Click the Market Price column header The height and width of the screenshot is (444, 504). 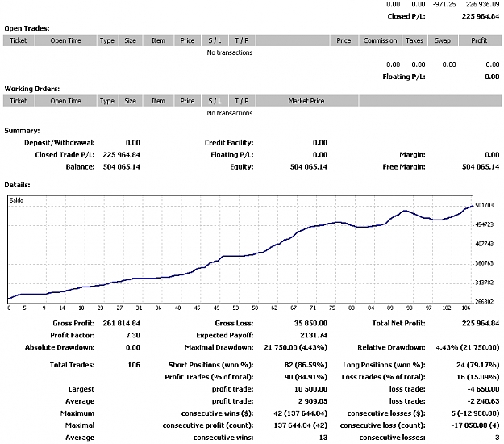pyautogui.click(x=306, y=101)
